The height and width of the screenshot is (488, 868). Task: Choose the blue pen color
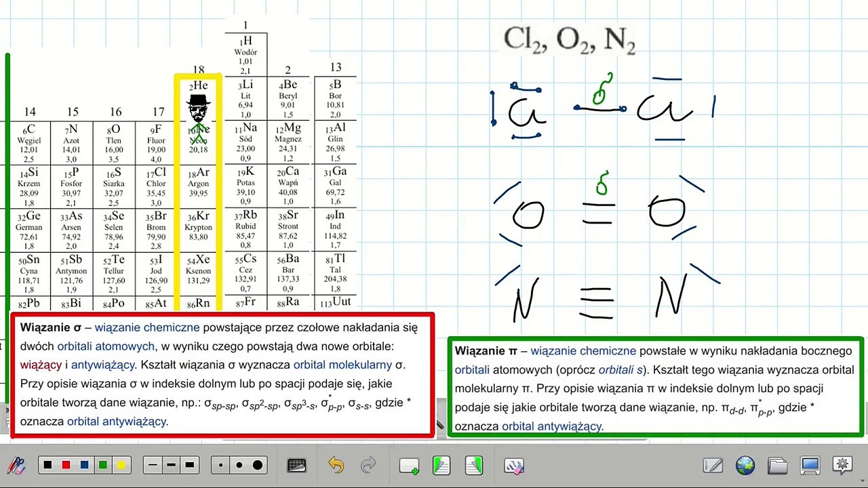pos(84,465)
